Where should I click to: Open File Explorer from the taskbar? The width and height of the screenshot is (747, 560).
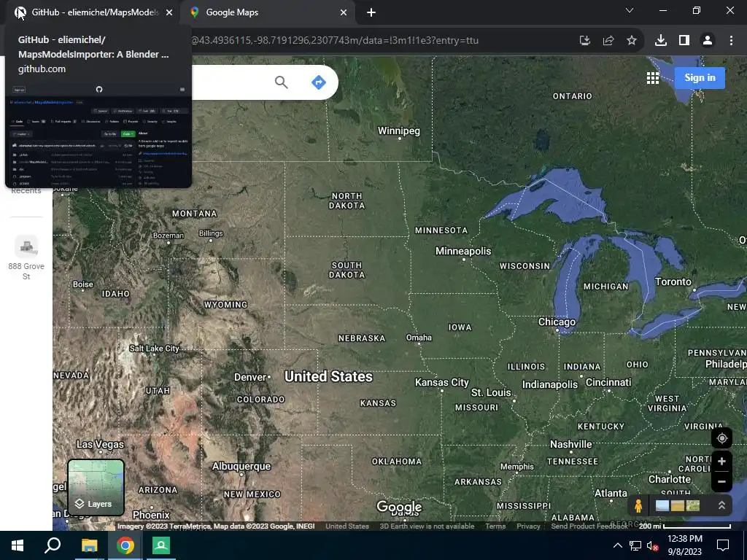[x=89, y=545]
